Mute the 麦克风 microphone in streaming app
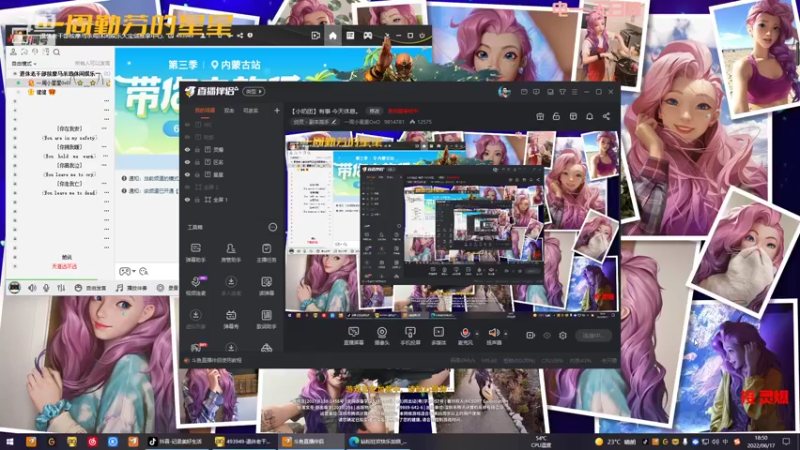 (465, 336)
